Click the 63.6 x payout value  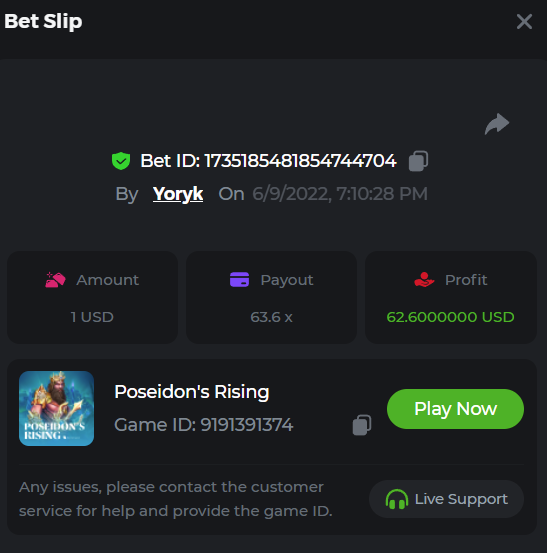(271, 317)
